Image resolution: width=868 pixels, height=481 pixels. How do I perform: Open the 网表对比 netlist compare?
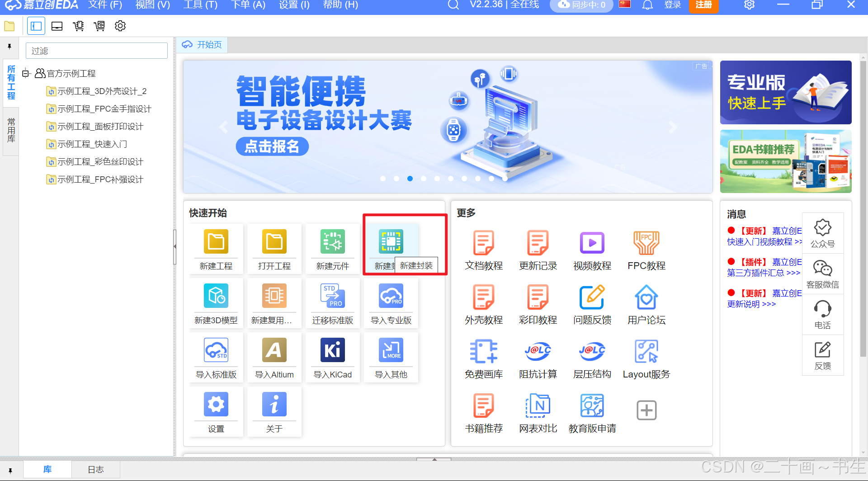538,406
